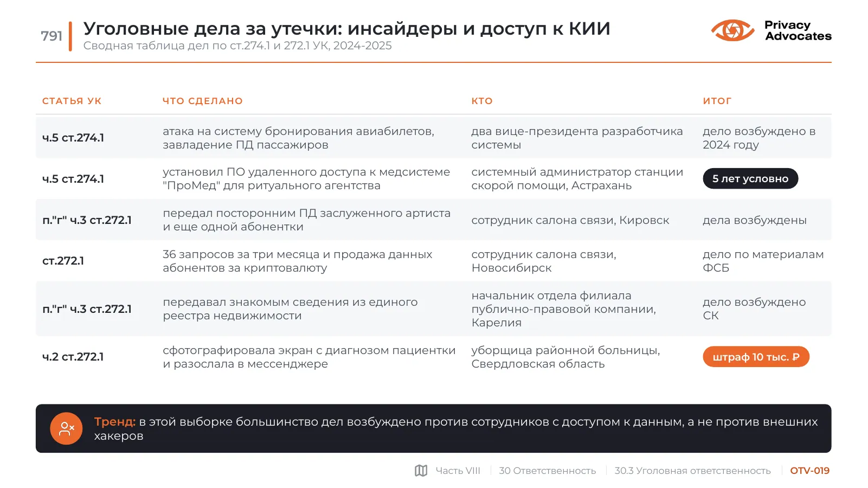Click 'дело возбуждено СК' cell

pos(754,309)
